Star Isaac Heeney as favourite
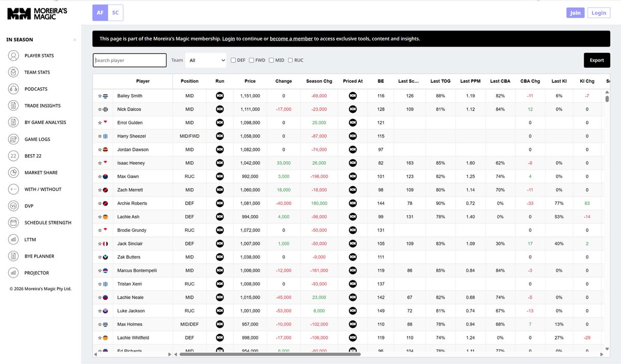Screen dimensions: 621x364 (100, 163)
